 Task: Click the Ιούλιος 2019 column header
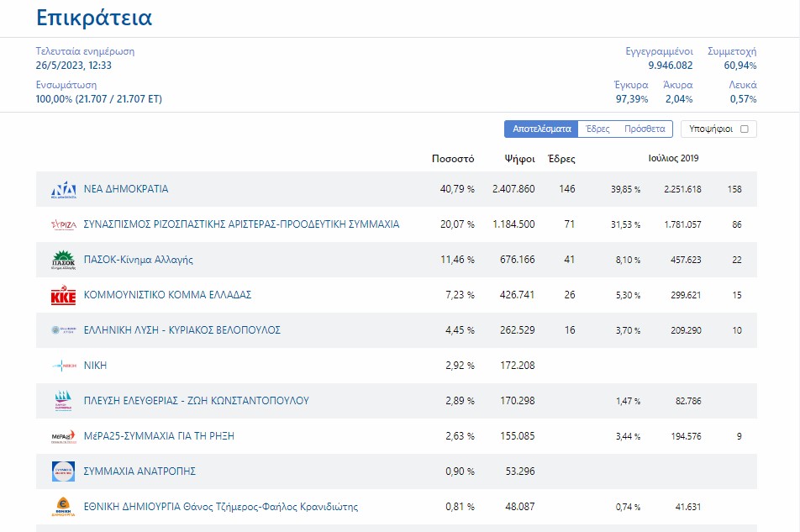[673, 158]
